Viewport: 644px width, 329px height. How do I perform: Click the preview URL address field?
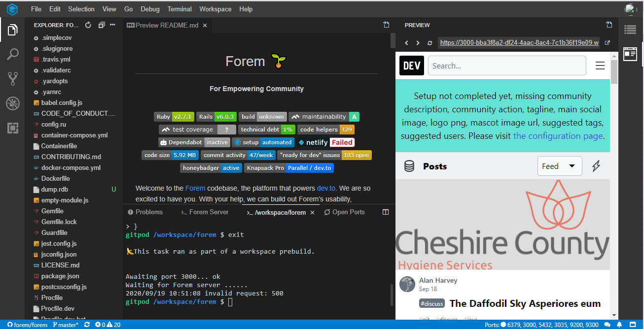[x=519, y=43]
